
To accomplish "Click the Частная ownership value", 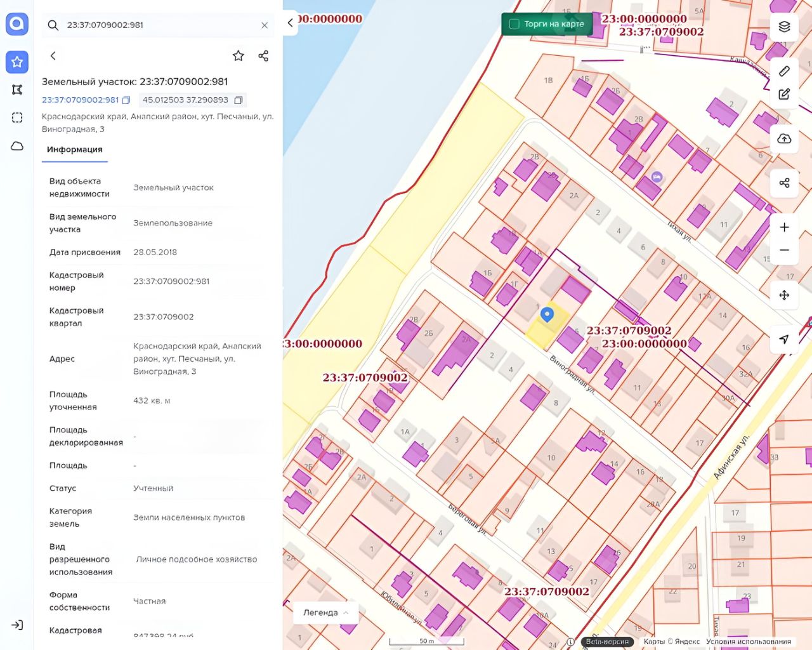I will point(150,601).
